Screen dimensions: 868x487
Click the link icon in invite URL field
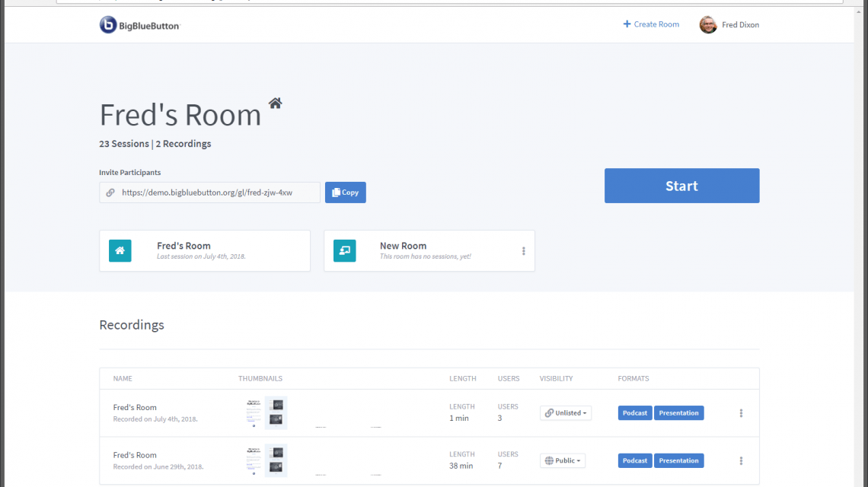tap(110, 193)
